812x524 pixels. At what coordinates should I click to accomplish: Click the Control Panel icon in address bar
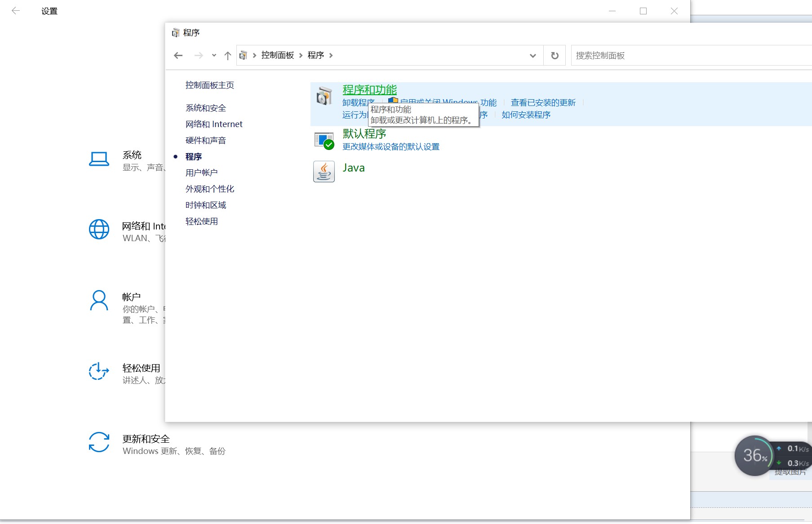point(243,55)
